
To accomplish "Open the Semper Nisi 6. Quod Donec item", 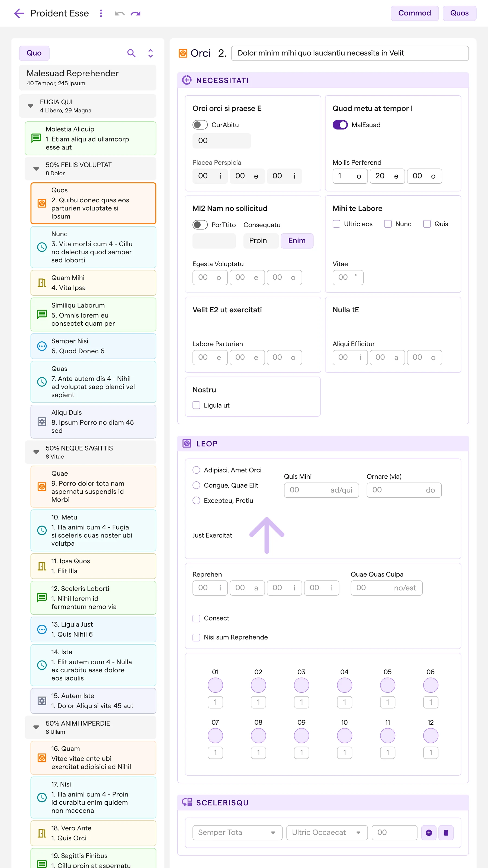I will pos(93,346).
